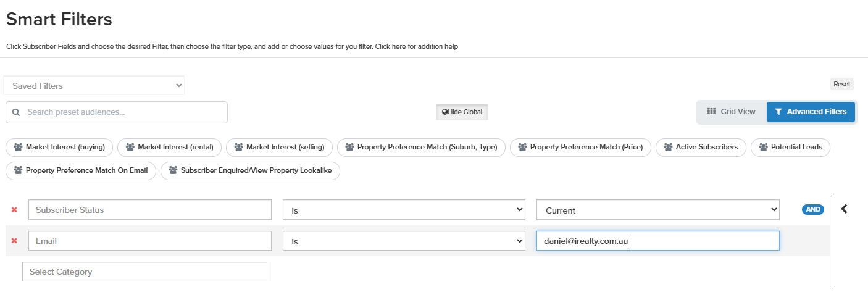The width and height of the screenshot is (868, 300).
Task: Change the Email operator 'is' dropdown
Action: click(x=404, y=241)
